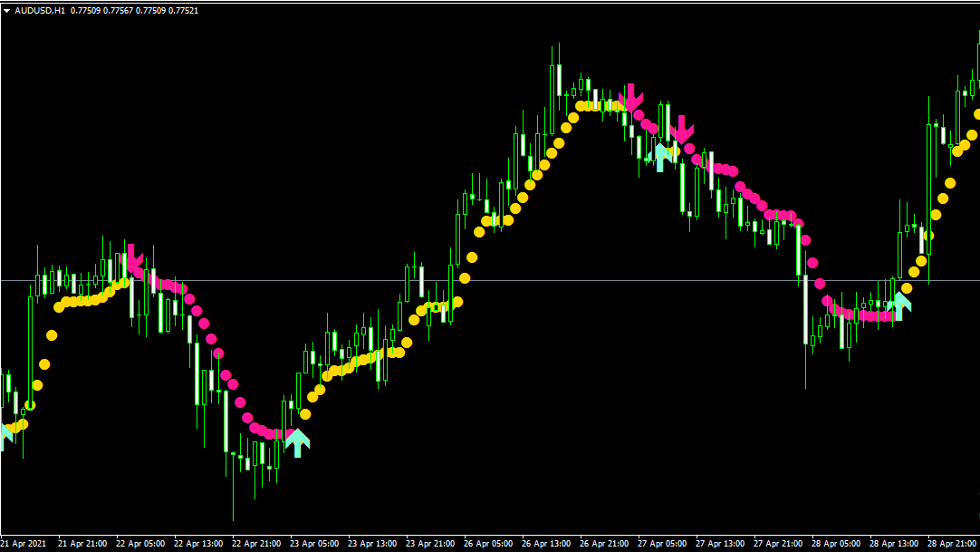
Task: Click the 28 Apr 21:00 time label
Action: tap(954, 544)
